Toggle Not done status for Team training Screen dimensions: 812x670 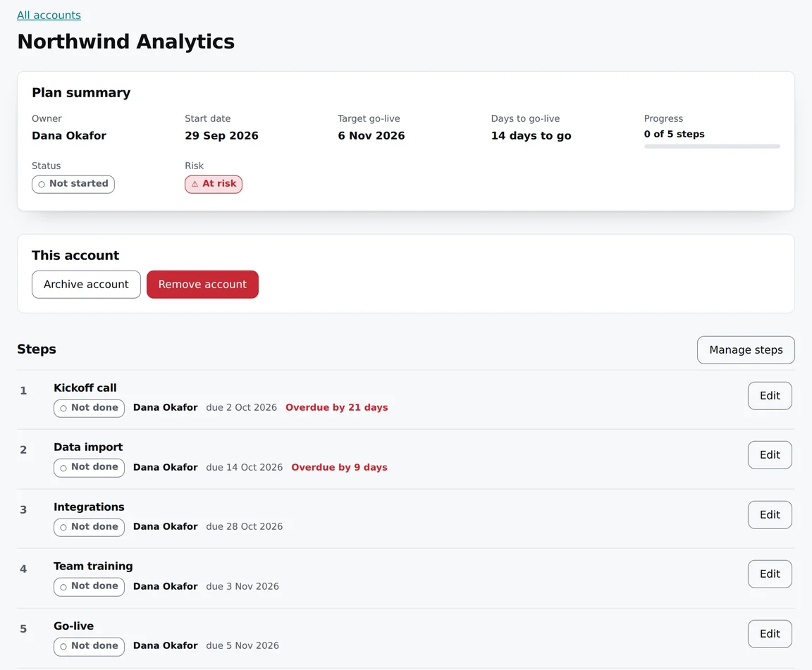coord(89,587)
